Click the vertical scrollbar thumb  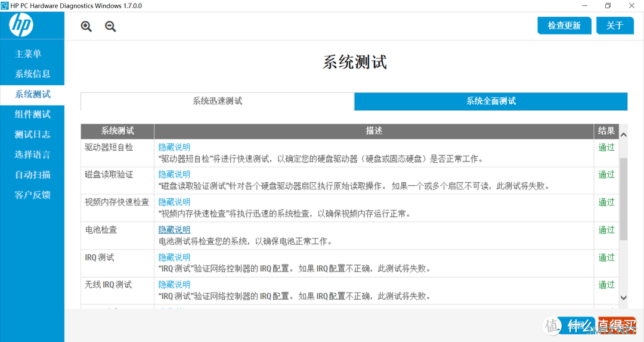click(x=624, y=199)
